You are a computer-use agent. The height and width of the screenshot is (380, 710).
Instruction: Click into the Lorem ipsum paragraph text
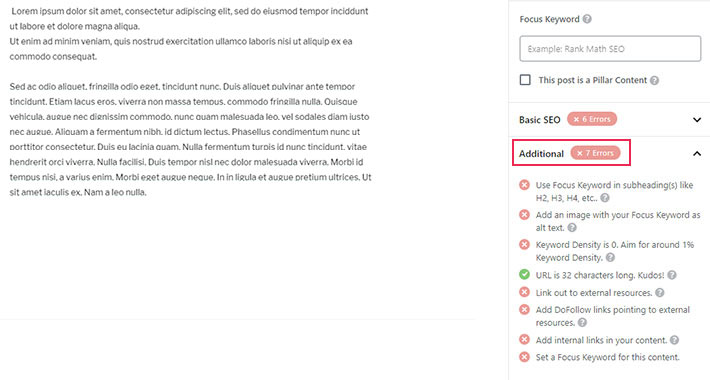tap(189, 34)
